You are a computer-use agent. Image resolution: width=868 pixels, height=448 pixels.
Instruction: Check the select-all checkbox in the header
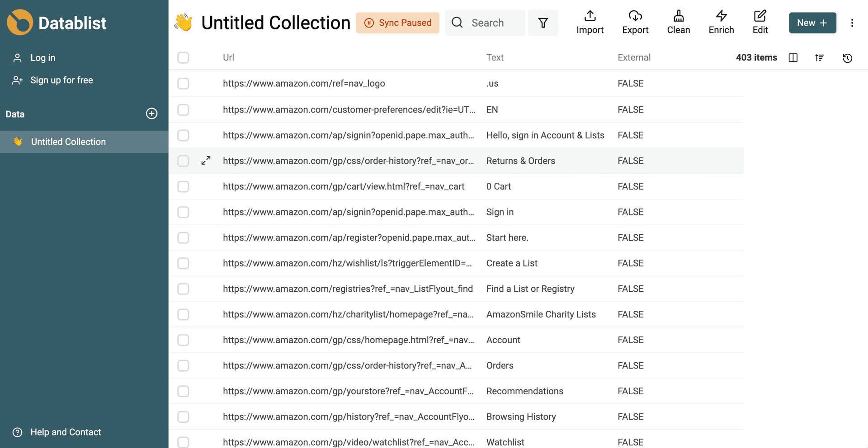pos(183,58)
